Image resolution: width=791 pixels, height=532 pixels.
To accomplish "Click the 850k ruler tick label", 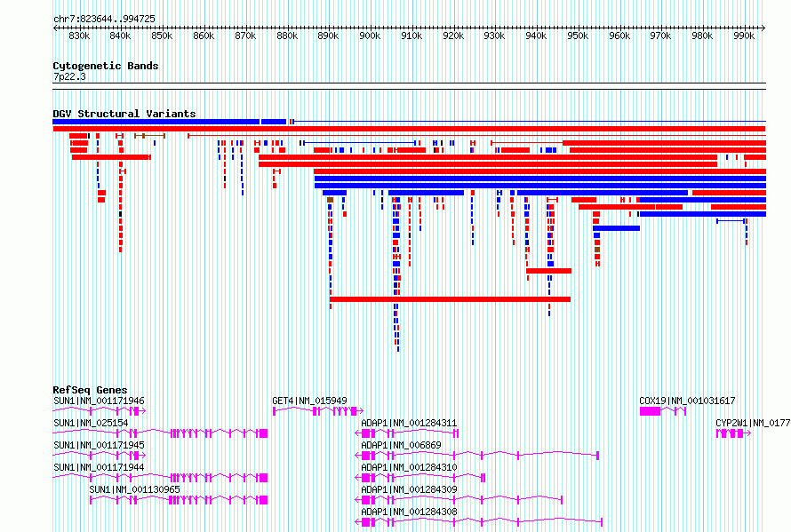I will tap(162, 36).
